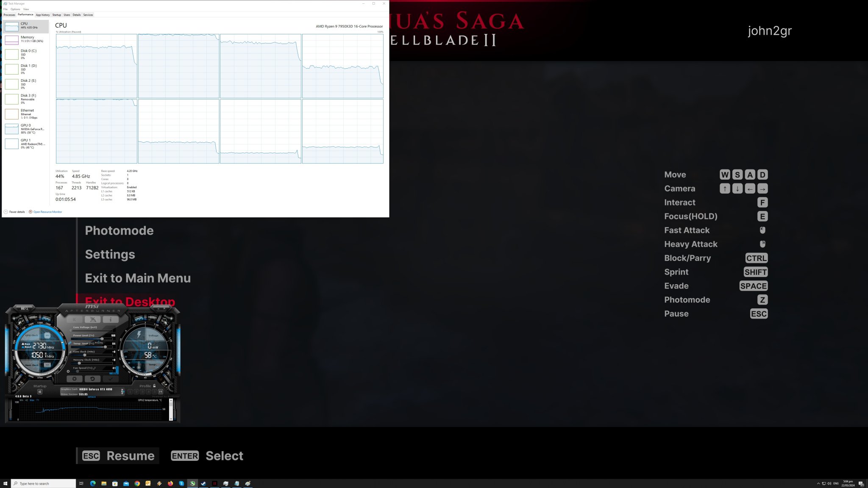Switch to the Processes tab
This screenshot has height=488, width=868.
click(9, 14)
